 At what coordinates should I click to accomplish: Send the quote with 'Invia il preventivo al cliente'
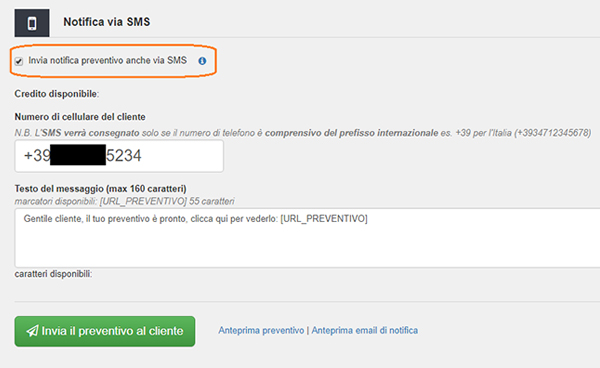click(x=105, y=331)
